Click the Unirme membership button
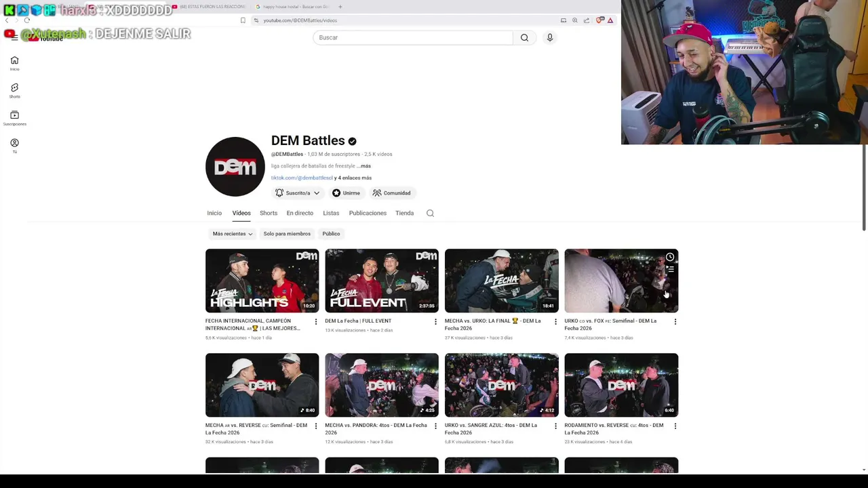Image resolution: width=868 pixels, height=488 pixels. point(346,193)
